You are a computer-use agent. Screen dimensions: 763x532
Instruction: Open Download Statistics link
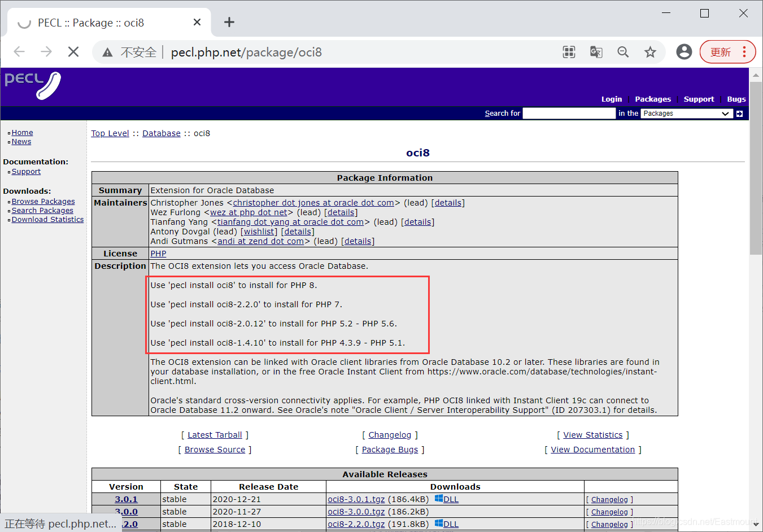coord(47,220)
